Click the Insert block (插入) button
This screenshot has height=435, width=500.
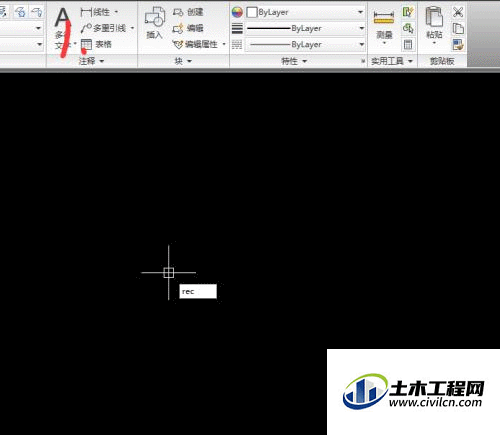pyautogui.click(x=154, y=23)
